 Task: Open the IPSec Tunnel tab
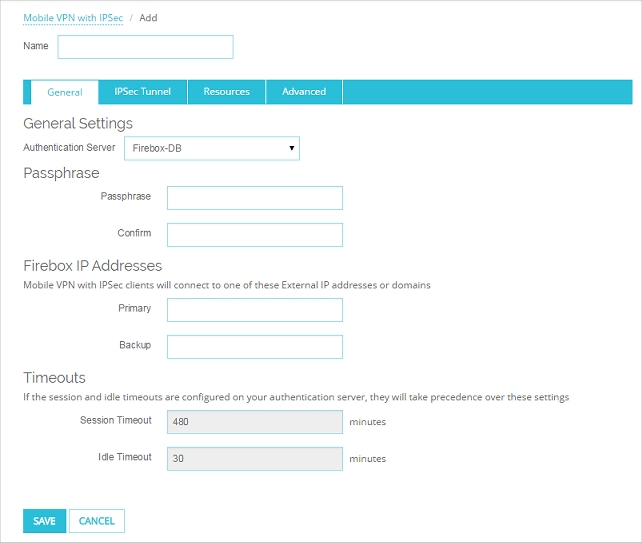[143, 92]
